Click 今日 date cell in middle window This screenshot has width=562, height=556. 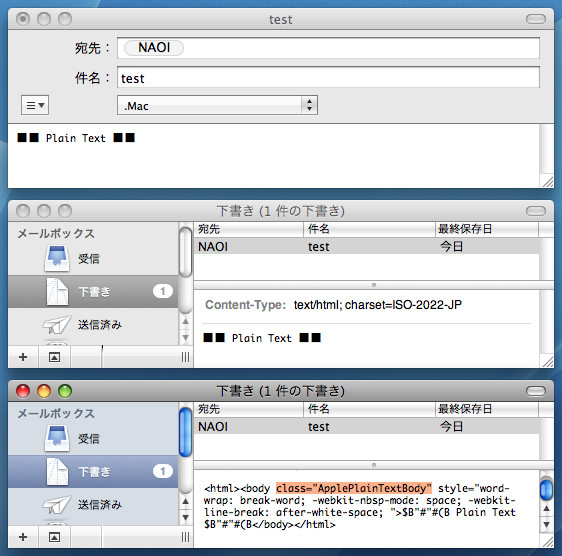(x=451, y=247)
